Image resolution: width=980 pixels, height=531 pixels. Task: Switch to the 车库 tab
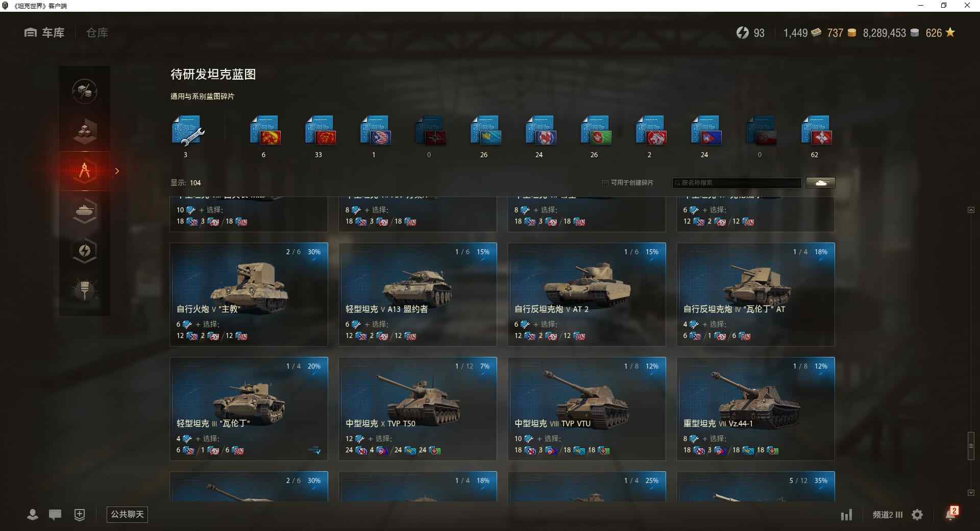pyautogui.click(x=44, y=33)
